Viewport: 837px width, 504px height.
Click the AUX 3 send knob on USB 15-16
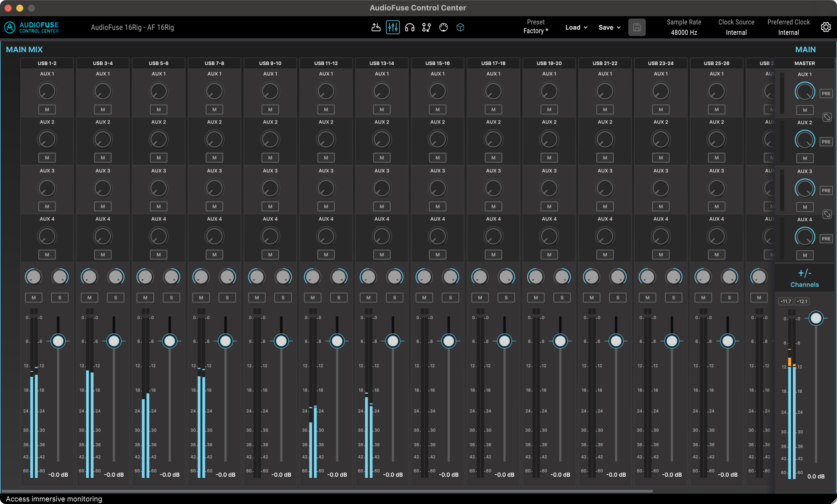[437, 188]
